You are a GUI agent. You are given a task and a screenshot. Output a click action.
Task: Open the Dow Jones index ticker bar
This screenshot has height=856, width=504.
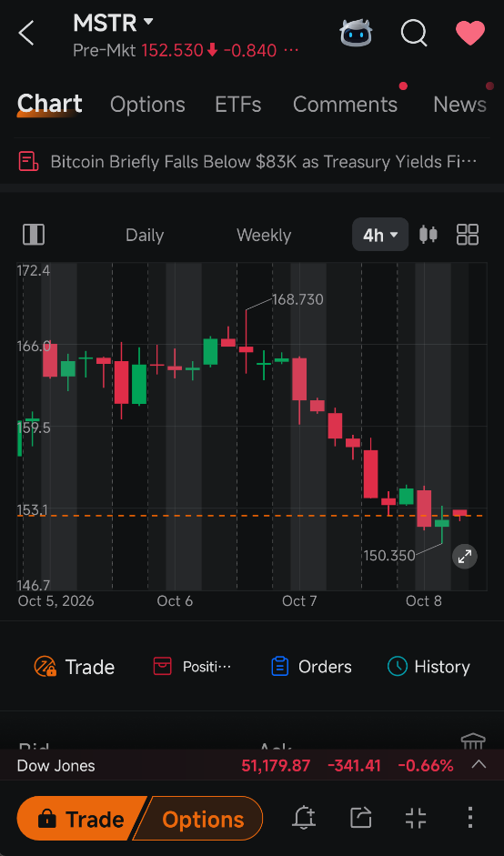click(x=252, y=765)
